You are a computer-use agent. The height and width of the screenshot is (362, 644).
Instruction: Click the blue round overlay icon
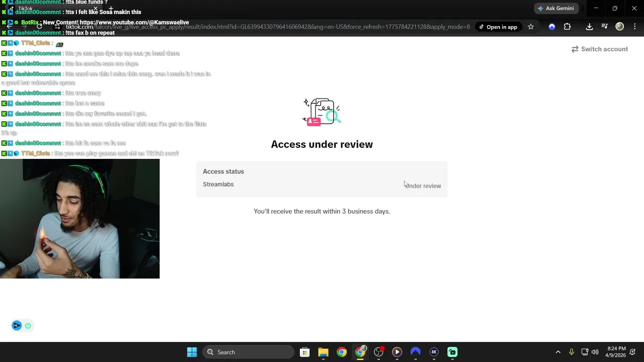(x=17, y=326)
